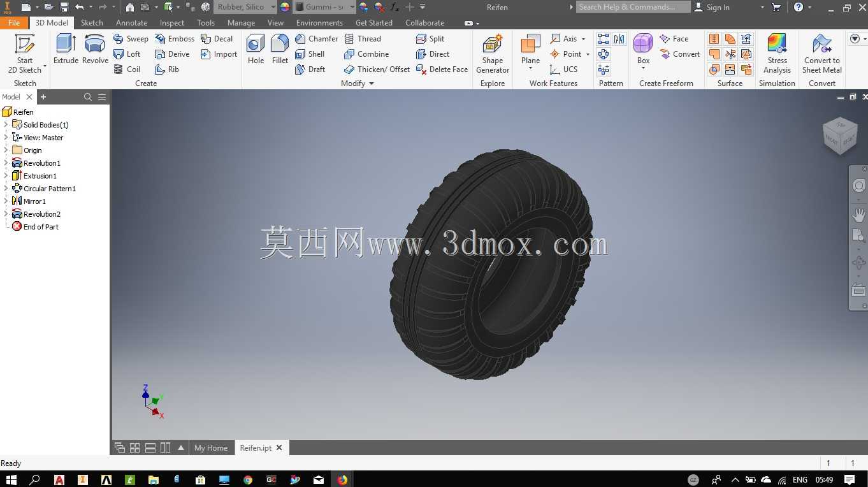Open Windows Start menu

click(x=11, y=479)
